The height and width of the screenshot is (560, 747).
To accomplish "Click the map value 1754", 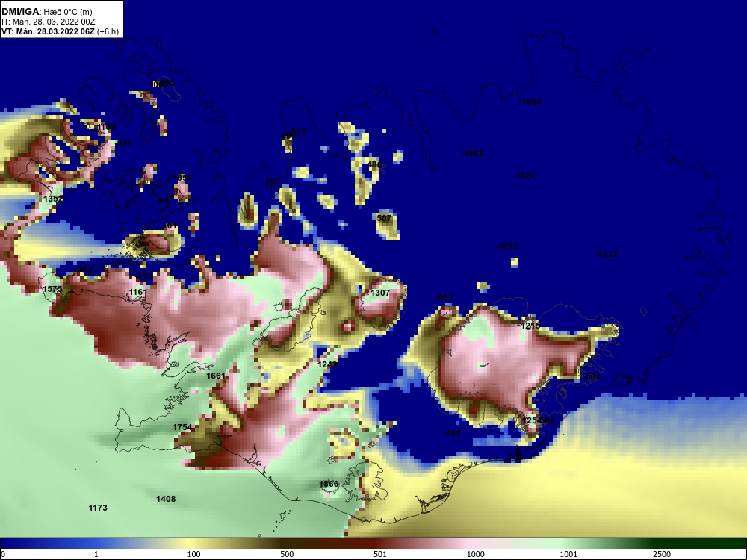I will point(182,427).
